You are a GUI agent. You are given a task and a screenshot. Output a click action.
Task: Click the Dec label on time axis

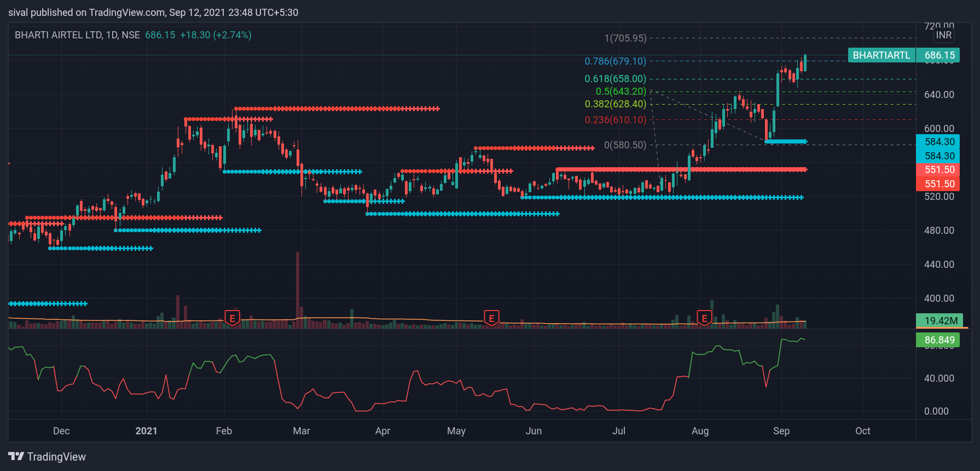pyautogui.click(x=61, y=431)
